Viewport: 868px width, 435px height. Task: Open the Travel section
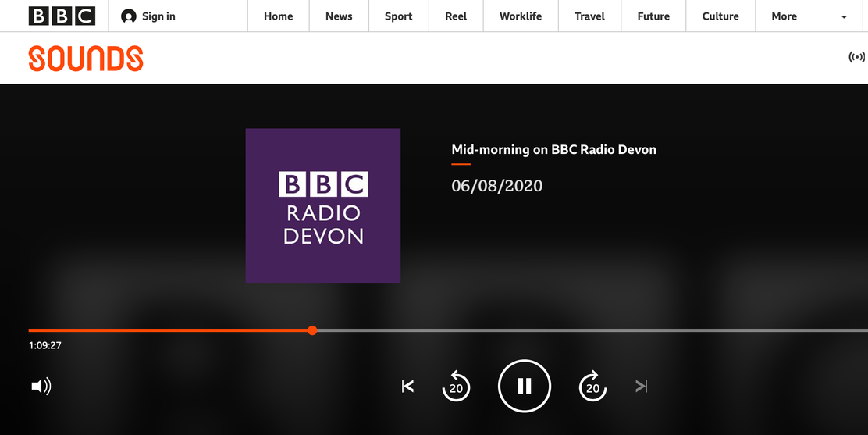pos(589,16)
